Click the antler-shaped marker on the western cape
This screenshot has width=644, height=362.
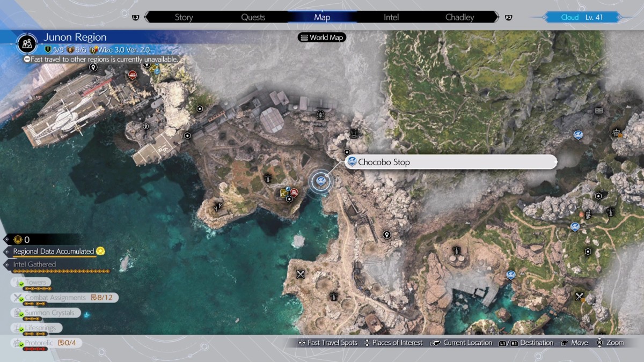218,207
